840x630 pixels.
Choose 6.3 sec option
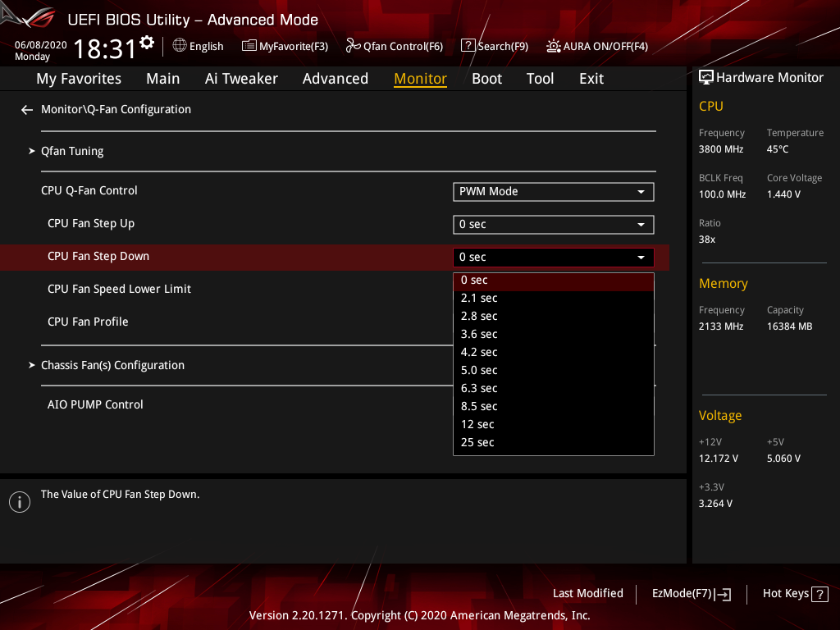554,388
